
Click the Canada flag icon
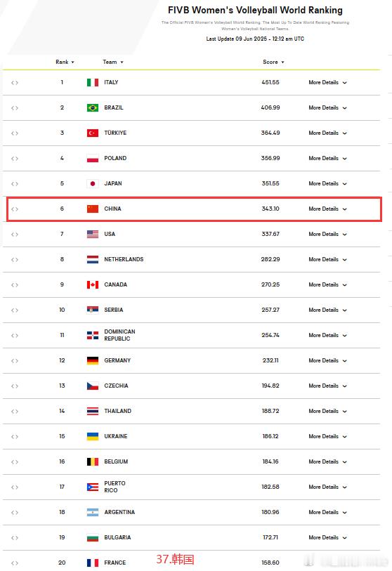93,284
